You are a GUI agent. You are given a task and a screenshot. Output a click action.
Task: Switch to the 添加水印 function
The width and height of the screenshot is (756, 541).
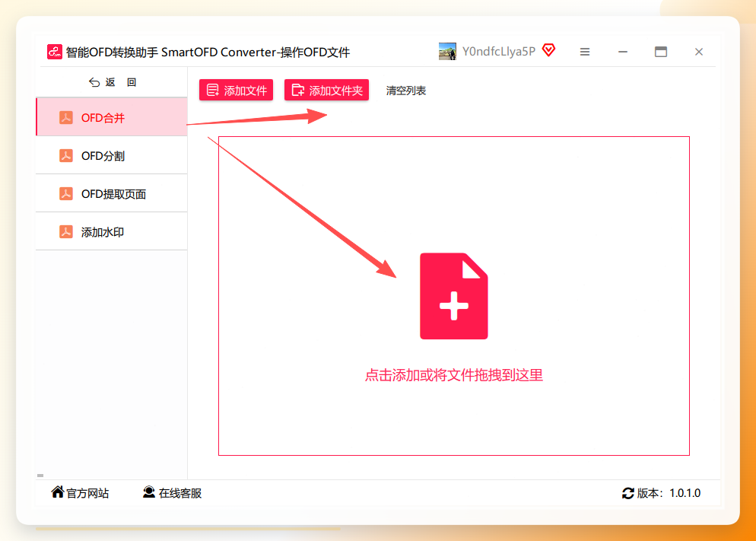112,231
